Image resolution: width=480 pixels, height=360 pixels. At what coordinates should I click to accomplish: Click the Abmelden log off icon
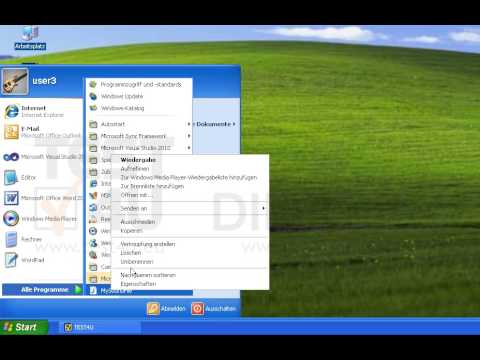(x=153, y=309)
